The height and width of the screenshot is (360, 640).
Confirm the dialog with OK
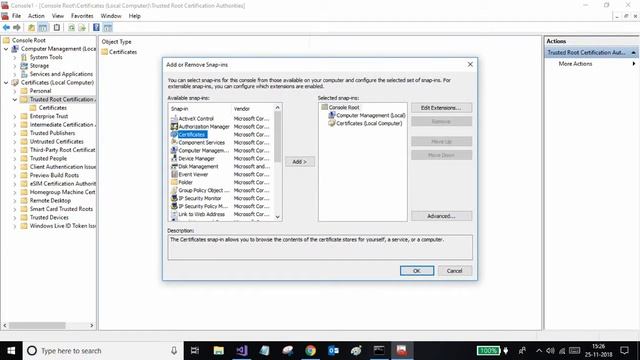tap(417, 271)
